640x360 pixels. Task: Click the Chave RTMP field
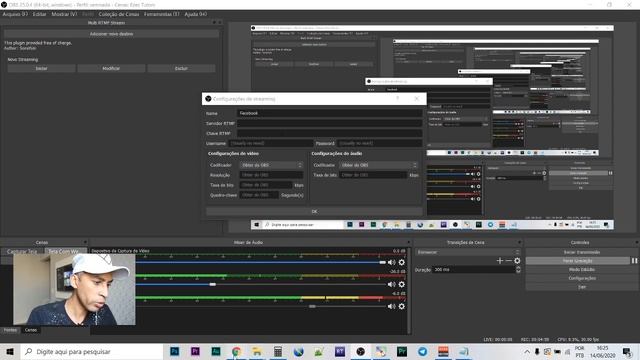point(329,133)
